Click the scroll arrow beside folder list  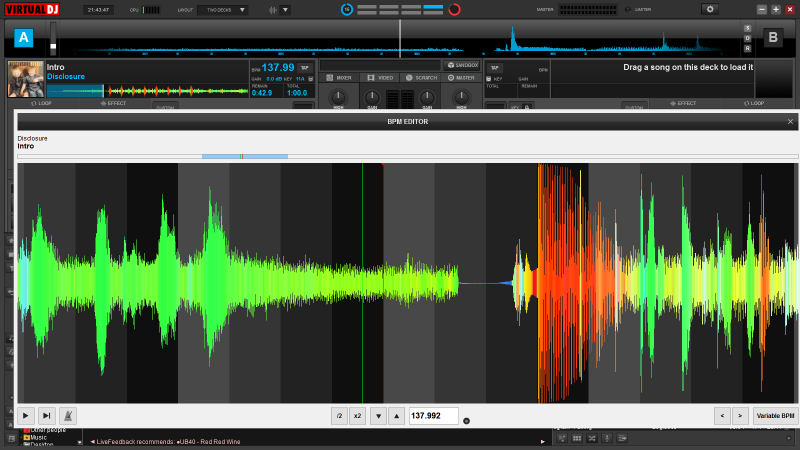(80, 442)
